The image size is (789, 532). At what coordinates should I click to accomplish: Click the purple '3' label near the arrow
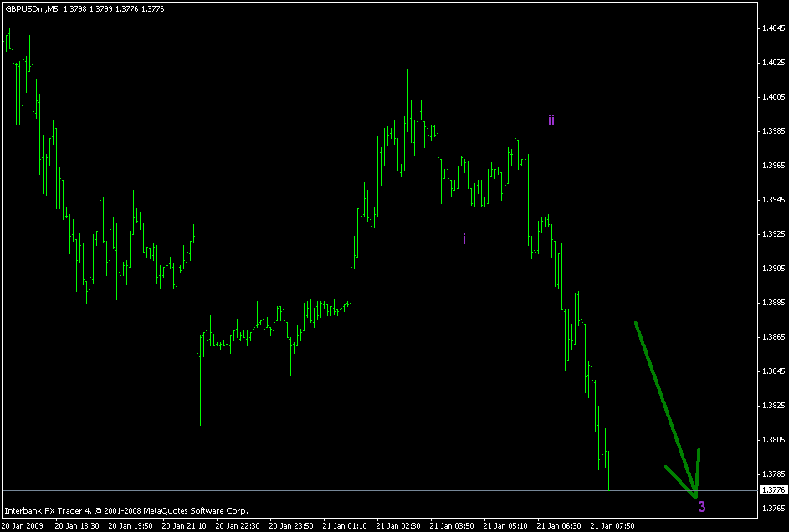701,505
